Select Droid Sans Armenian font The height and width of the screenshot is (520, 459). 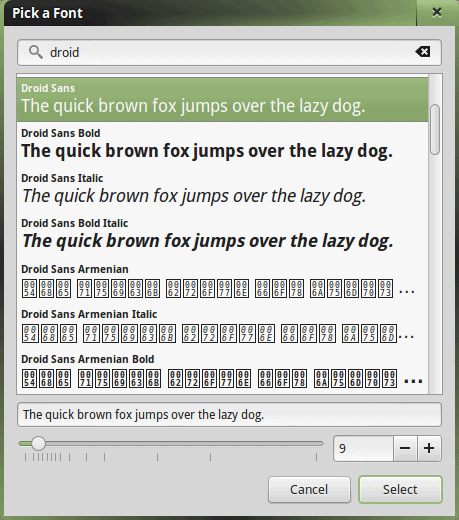tap(222, 279)
